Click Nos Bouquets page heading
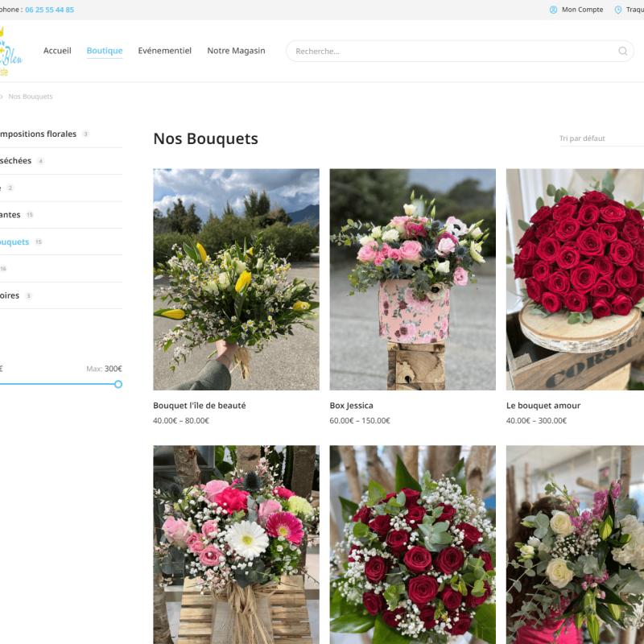This screenshot has width=644, height=644. tap(206, 138)
